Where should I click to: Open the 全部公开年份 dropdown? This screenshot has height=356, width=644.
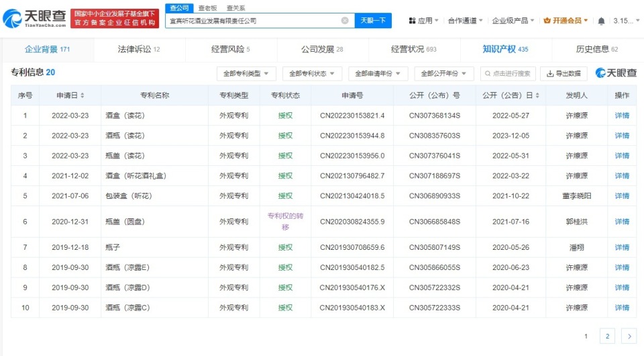pyautogui.click(x=443, y=73)
